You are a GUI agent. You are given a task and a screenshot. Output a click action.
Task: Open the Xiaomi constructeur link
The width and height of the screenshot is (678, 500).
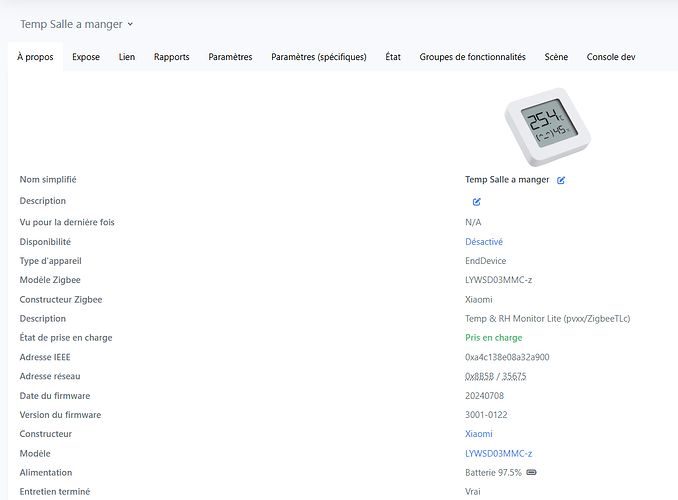479,434
